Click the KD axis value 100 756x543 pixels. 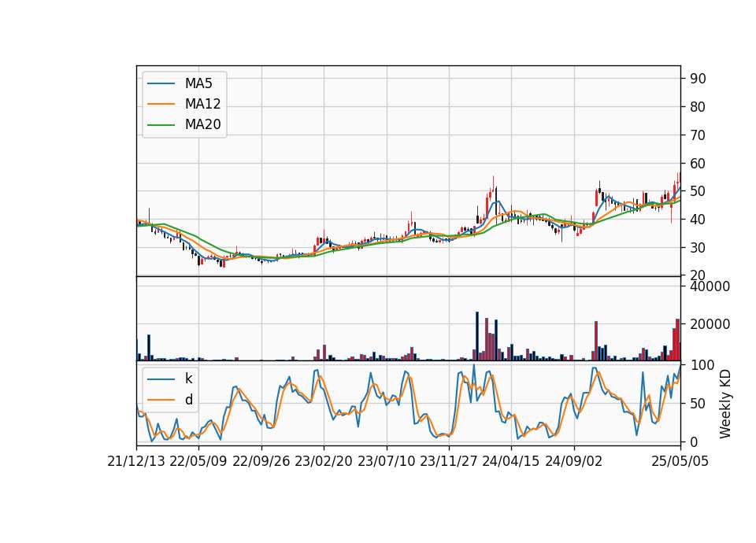click(702, 365)
